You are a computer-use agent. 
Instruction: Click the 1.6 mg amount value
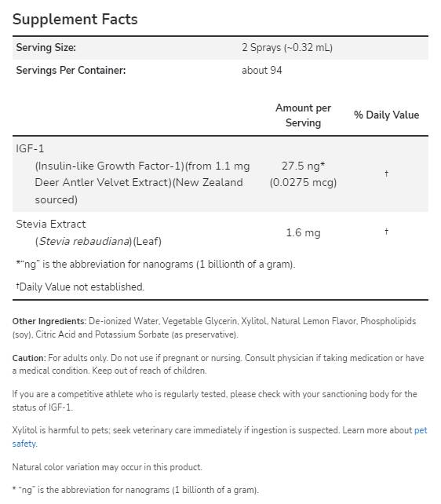(303, 232)
